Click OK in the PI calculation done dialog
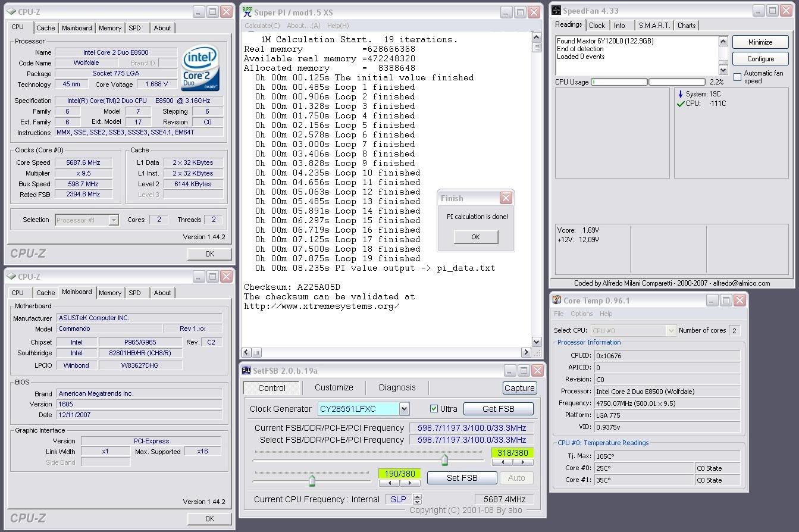The width and height of the screenshot is (799, 532). tap(475, 237)
